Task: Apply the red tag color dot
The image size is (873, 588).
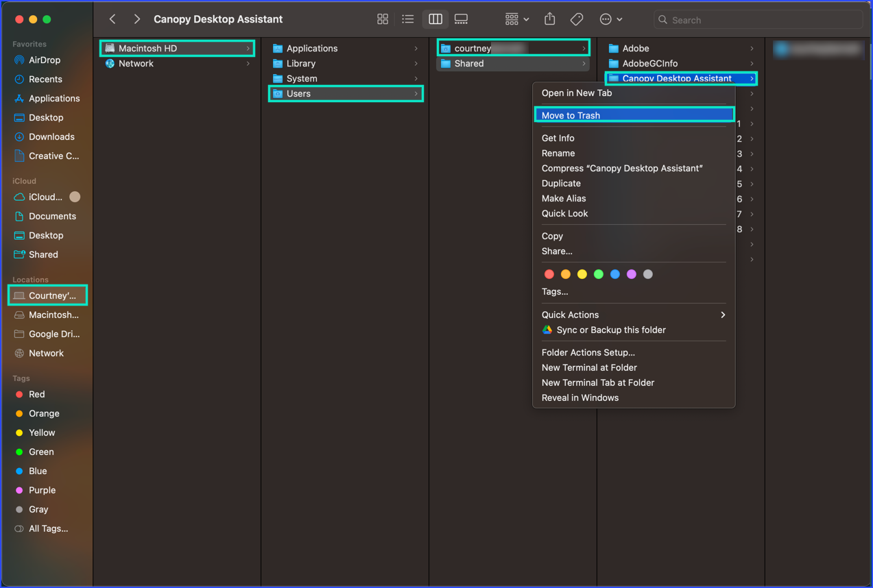Action: (549, 274)
